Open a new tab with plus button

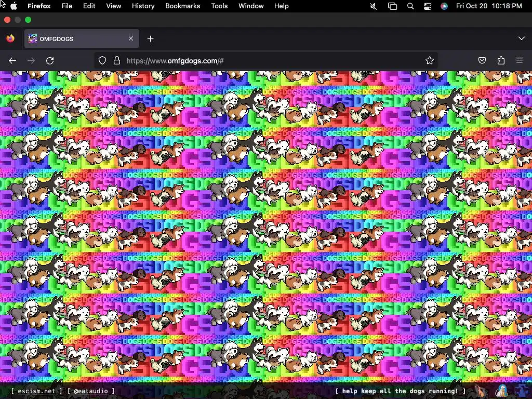[150, 38]
